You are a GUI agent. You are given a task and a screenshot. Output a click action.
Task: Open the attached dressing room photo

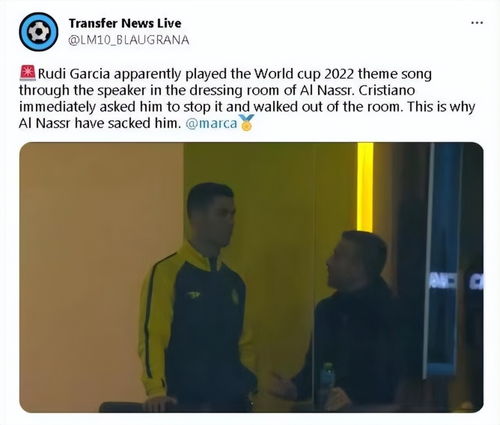(x=251, y=277)
